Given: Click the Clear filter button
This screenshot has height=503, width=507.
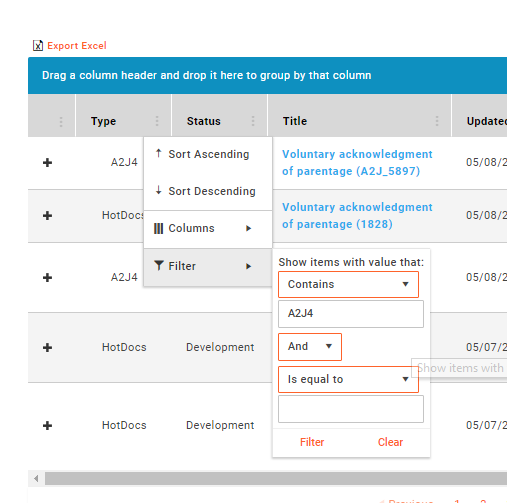Looking at the screenshot, I should click(390, 442).
